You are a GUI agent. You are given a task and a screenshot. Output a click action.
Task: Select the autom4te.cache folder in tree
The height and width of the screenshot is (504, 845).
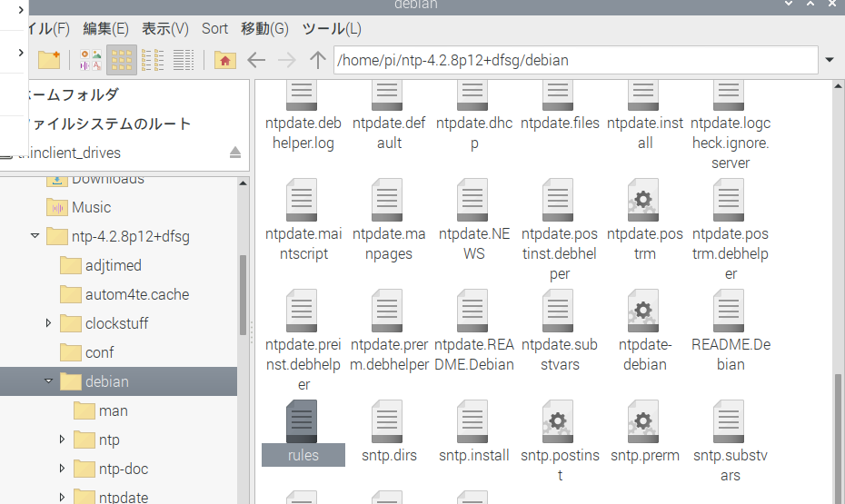click(137, 294)
